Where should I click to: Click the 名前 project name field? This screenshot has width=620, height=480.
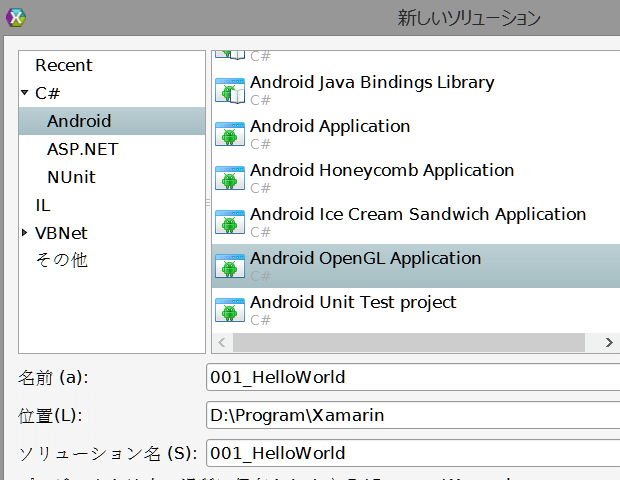pyautogui.click(x=412, y=378)
